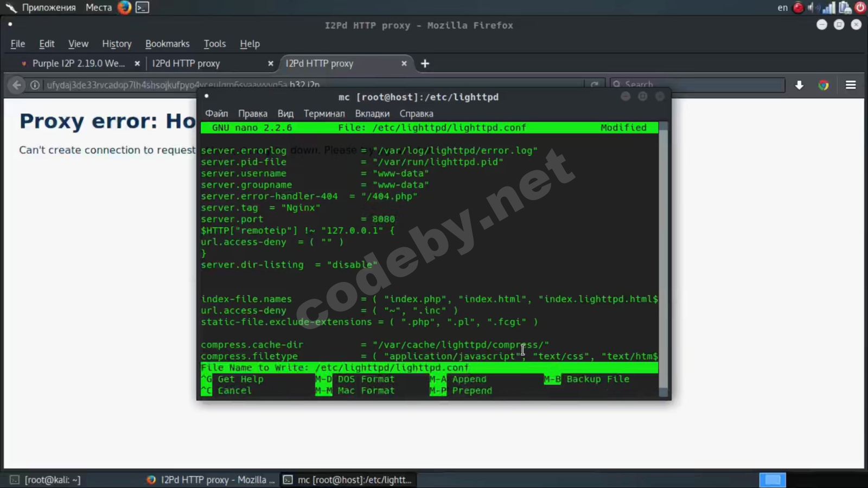This screenshot has height=488, width=868.
Task: Open the terminal's Правка menu
Action: 253,114
